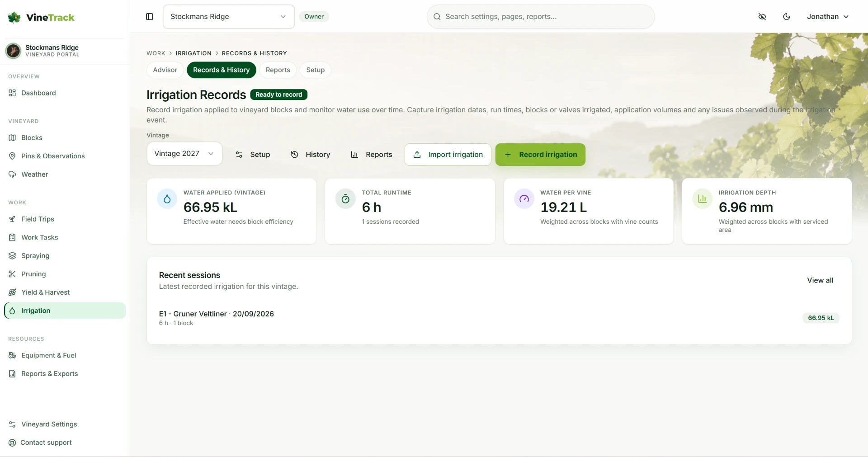Image resolution: width=868 pixels, height=457 pixels.
Task: Click RECORDS & HISTORY breadcrumb text
Action: (x=255, y=53)
